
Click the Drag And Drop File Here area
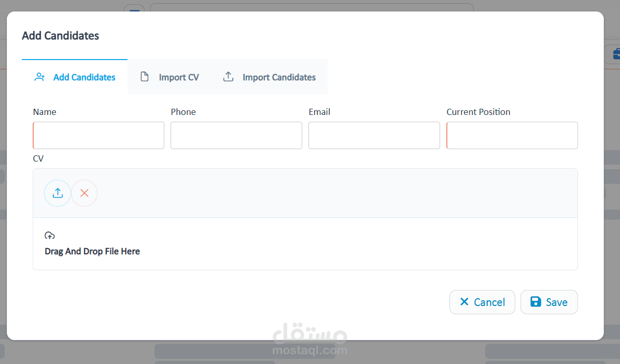(305, 243)
